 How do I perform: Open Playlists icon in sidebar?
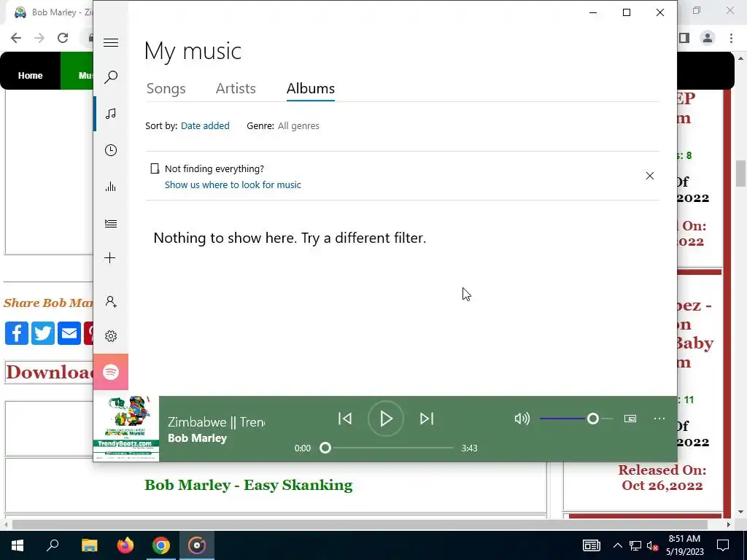(x=111, y=223)
